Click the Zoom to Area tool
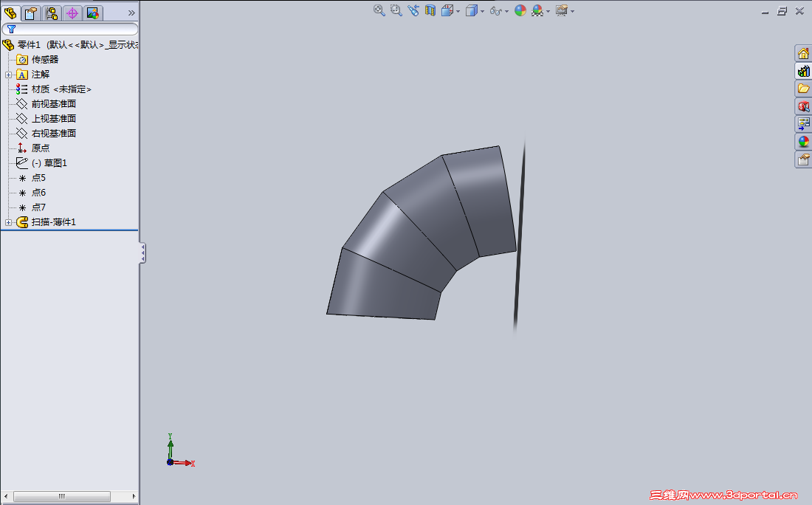812x505 pixels. tap(396, 10)
